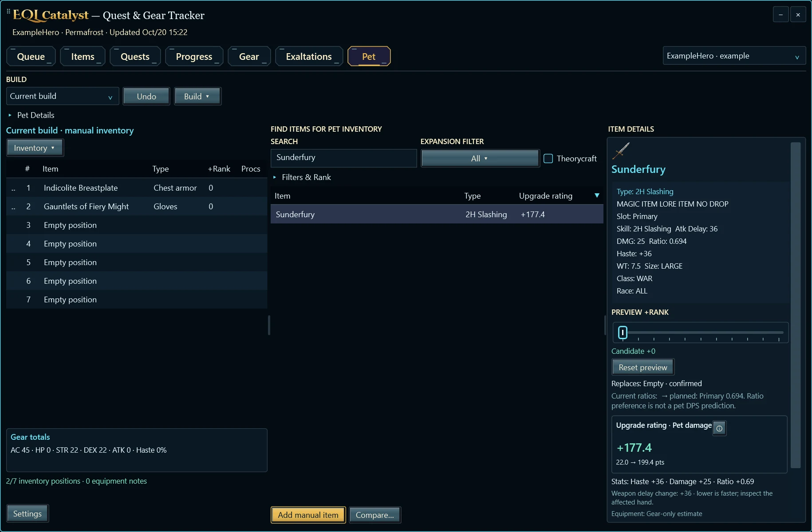
Task: Switch to the Exaltations tab
Action: coord(309,56)
